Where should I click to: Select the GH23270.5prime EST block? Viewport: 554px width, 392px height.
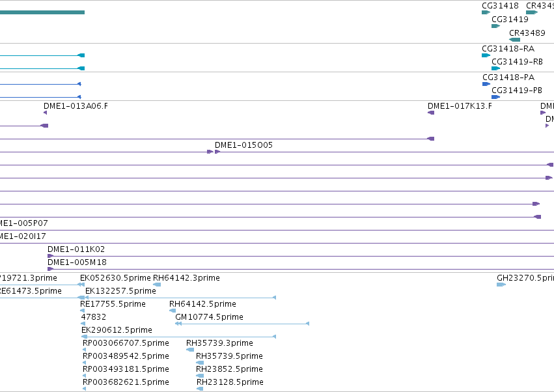[501, 285]
